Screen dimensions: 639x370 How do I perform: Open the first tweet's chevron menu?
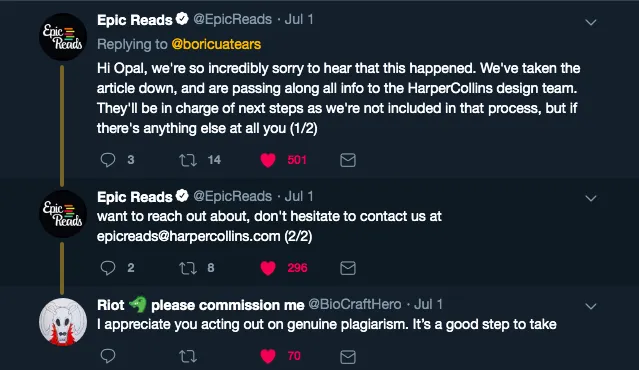pos(591,22)
